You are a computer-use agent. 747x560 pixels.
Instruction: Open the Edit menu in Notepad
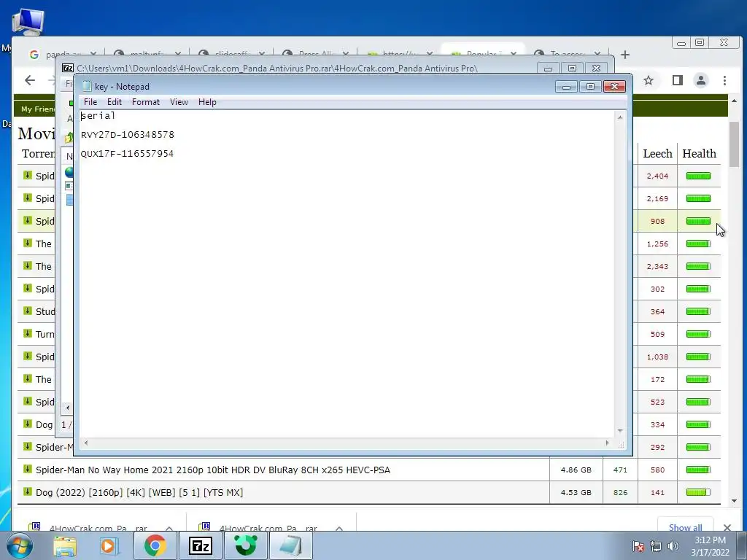(114, 102)
